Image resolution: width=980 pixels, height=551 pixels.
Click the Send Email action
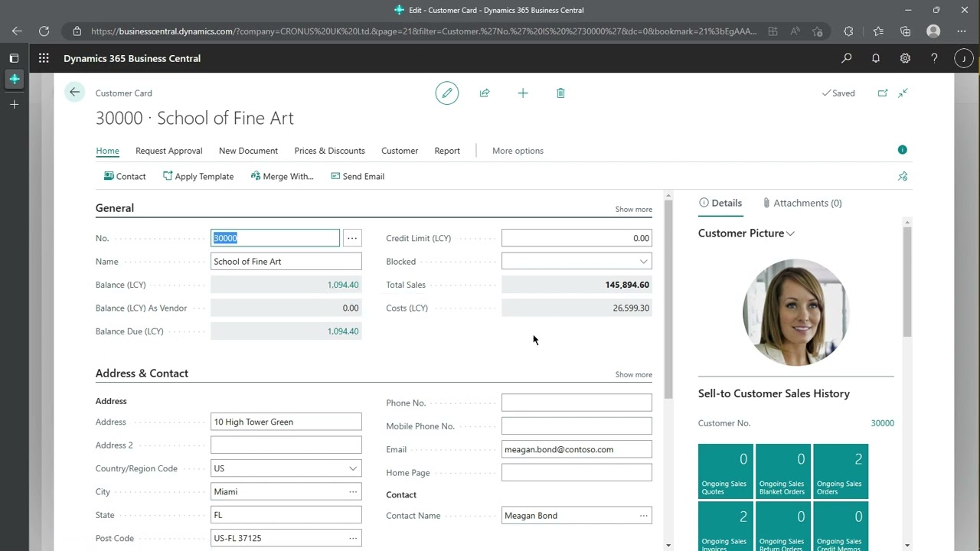(358, 176)
